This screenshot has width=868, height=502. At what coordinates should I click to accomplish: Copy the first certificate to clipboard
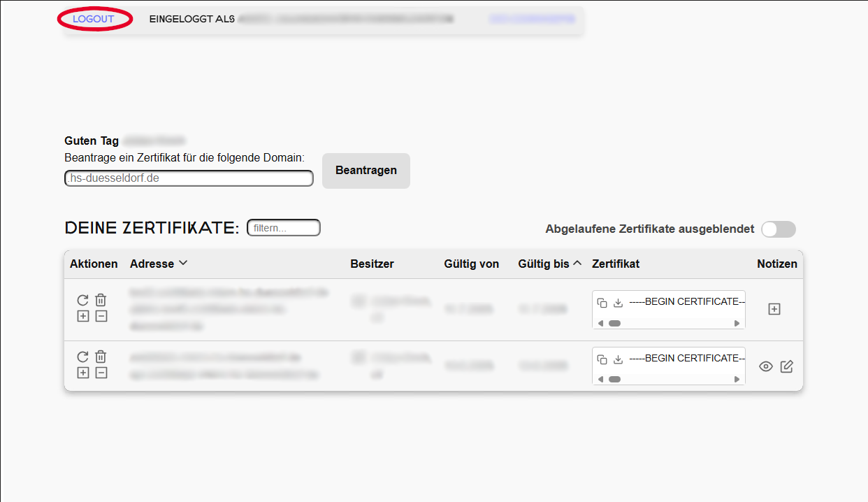(x=602, y=303)
